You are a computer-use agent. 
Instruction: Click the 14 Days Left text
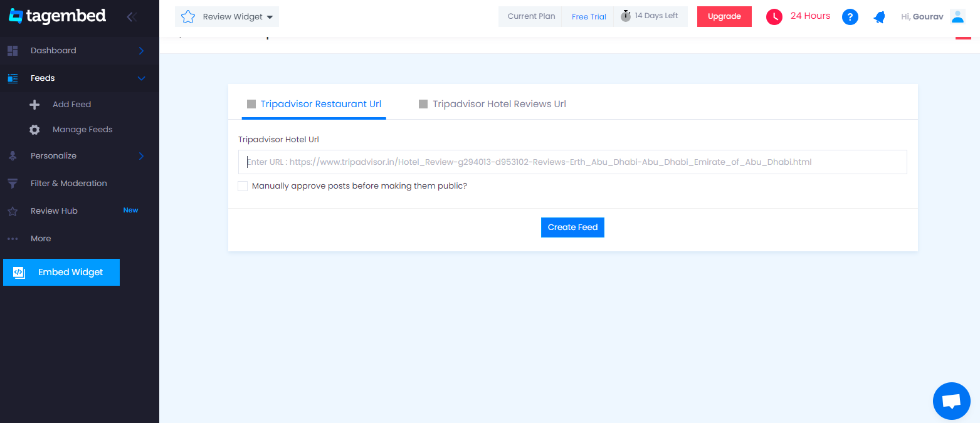pyautogui.click(x=656, y=16)
